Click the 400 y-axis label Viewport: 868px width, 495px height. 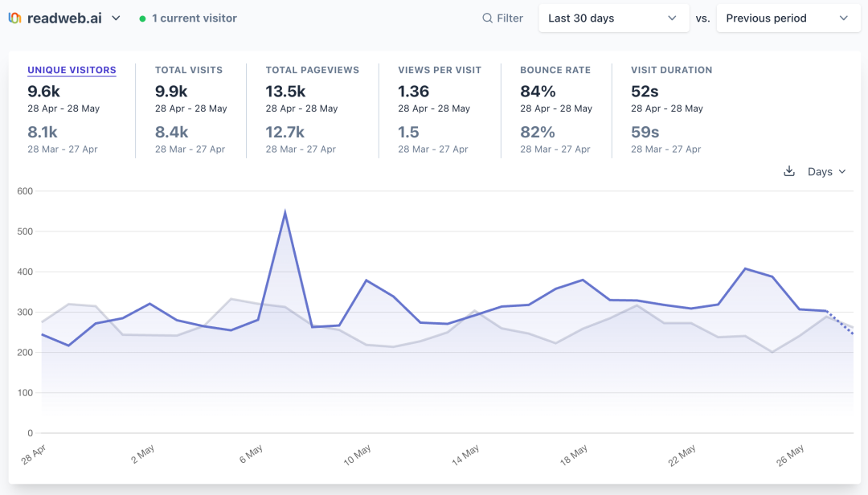point(25,272)
